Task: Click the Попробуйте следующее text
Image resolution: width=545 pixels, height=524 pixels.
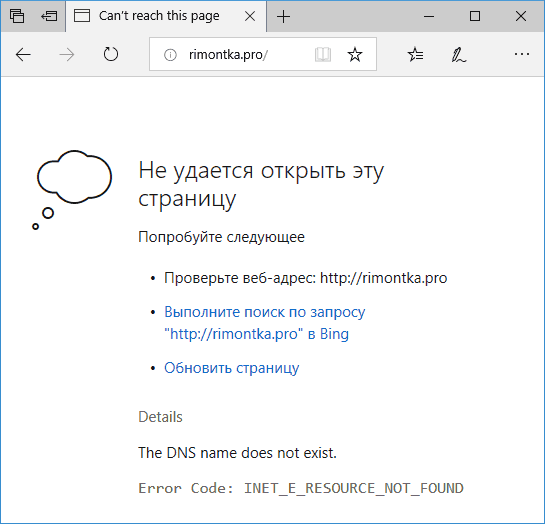Action: pyautogui.click(x=221, y=237)
